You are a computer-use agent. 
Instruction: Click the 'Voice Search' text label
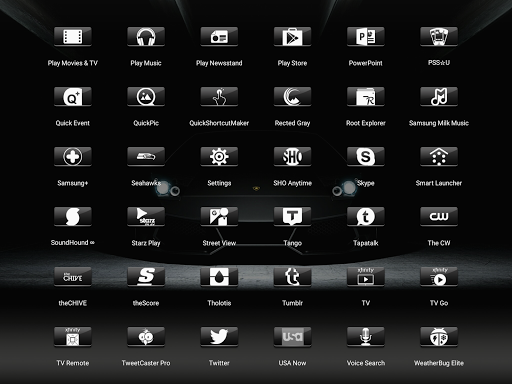point(366,363)
